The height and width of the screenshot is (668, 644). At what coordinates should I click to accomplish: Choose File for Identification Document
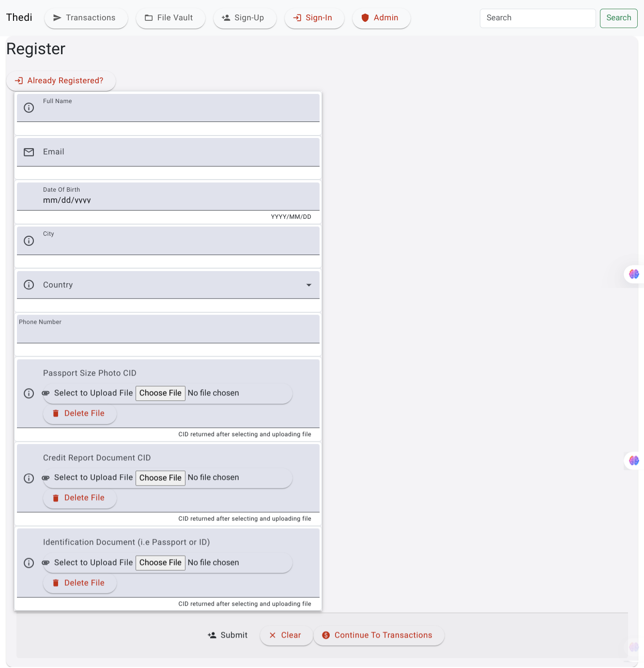coord(160,562)
